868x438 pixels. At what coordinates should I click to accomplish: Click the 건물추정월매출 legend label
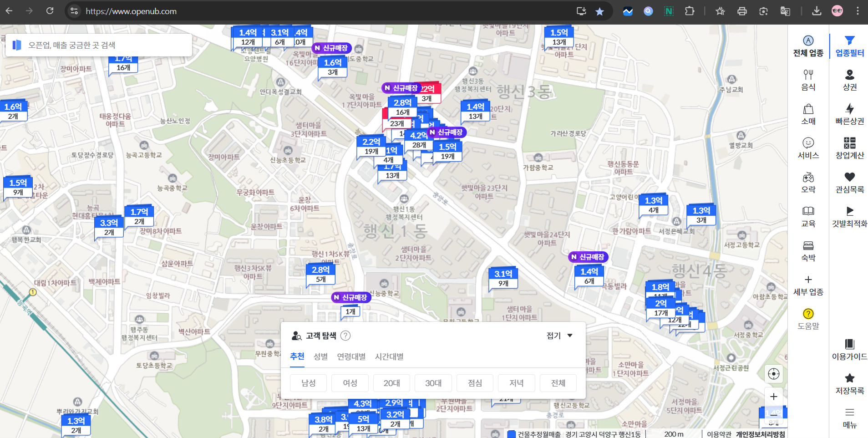(x=539, y=434)
